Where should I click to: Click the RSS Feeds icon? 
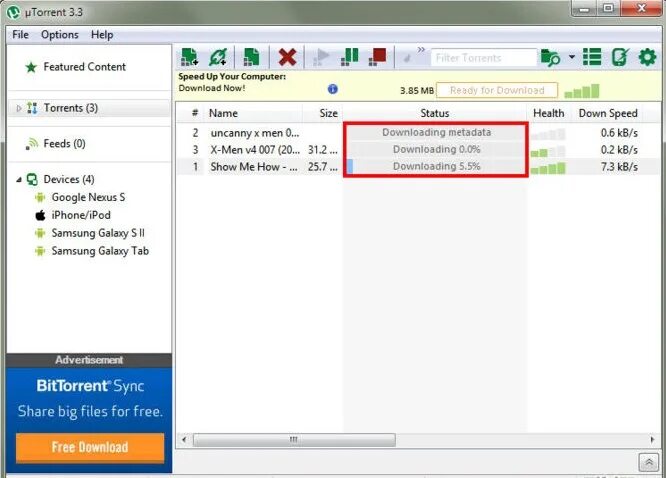pos(32,144)
